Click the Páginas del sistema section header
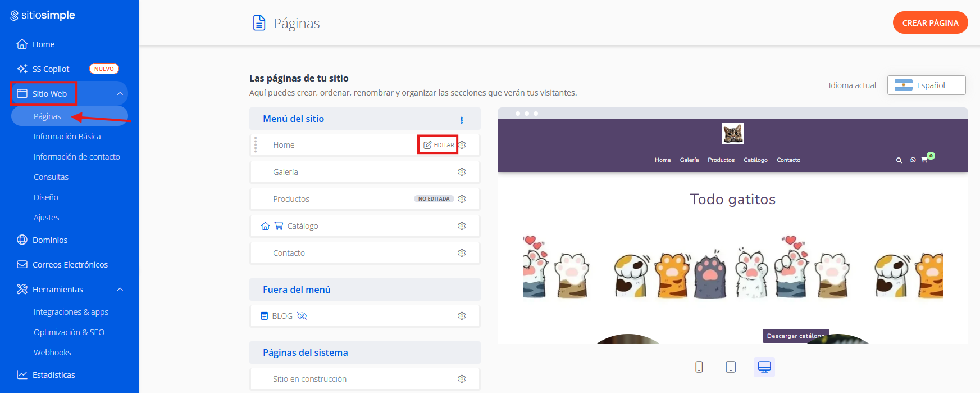The image size is (980, 393). click(x=365, y=353)
